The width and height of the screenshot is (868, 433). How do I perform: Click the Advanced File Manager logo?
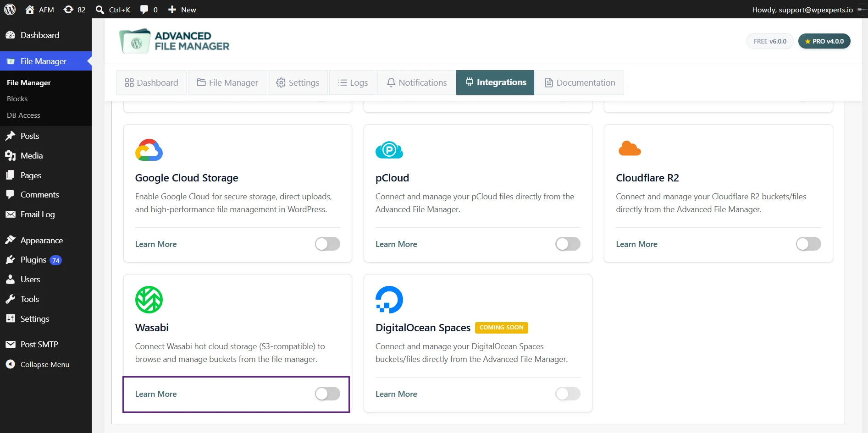point(174,41)
